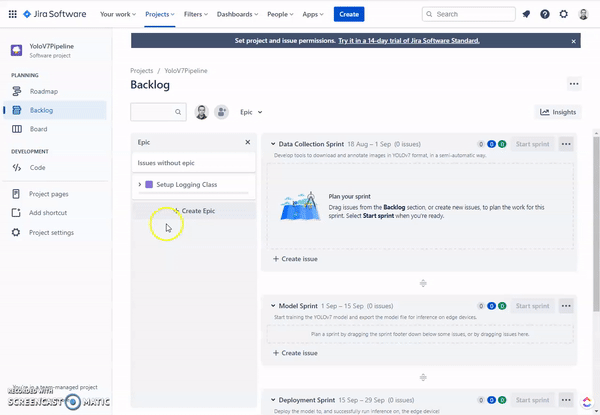Open the Dashboards menu
600x415 pixels.
[237, 14]
